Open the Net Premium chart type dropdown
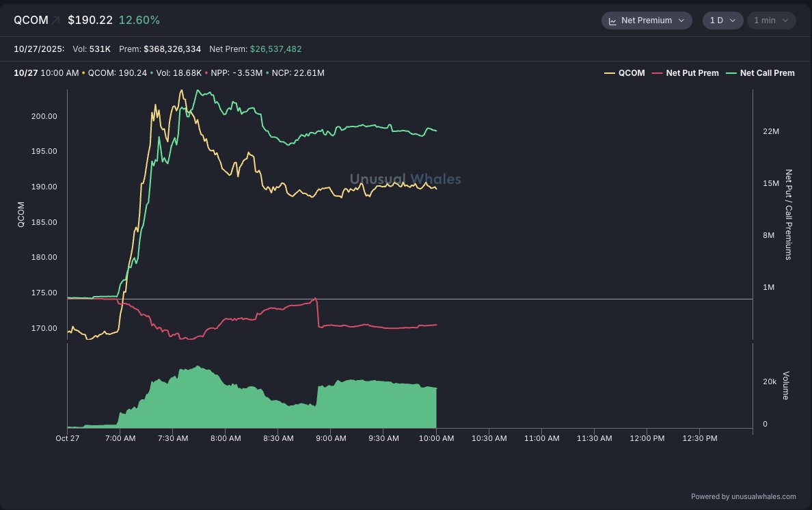 [646, 21]
